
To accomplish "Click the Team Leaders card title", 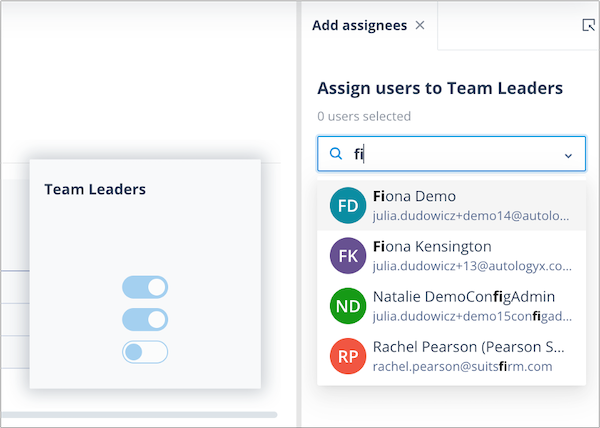I will tap(95, 189).
